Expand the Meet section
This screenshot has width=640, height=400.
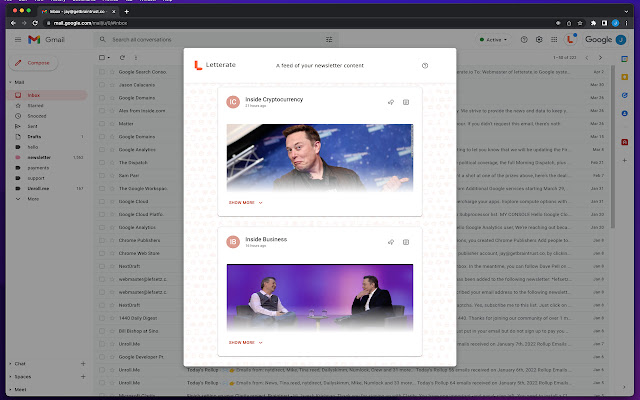tap(10, 390)
